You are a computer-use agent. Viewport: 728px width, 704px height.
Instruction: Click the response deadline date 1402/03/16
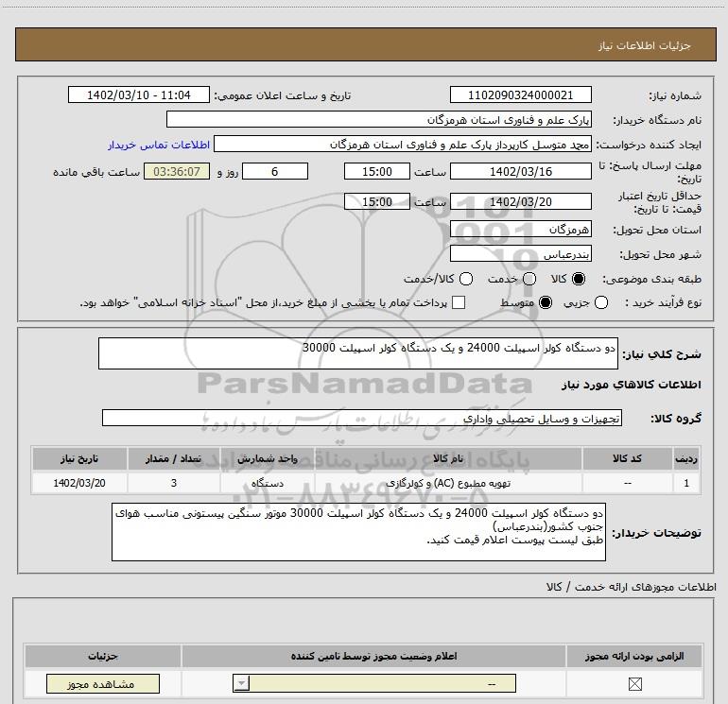520,171
